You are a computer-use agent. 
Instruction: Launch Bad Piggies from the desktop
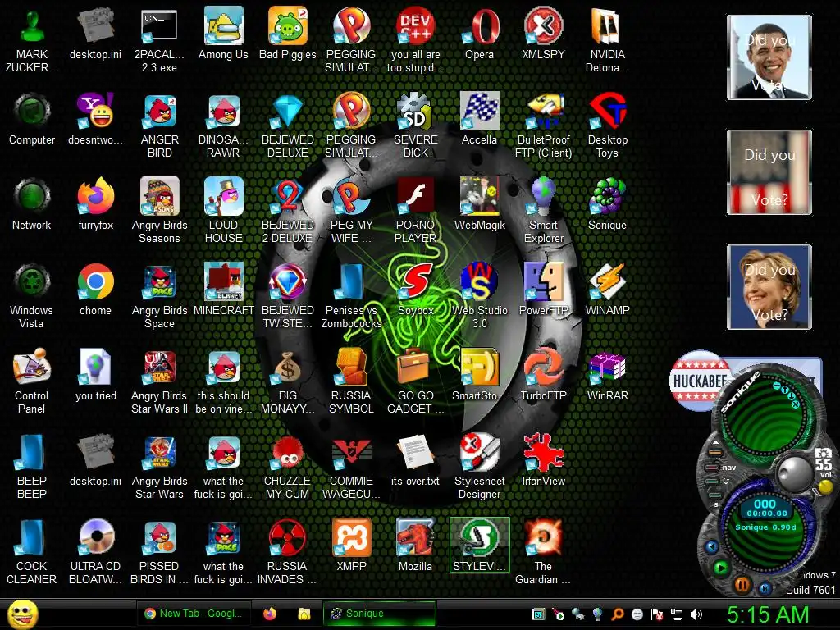click(288, 34)
